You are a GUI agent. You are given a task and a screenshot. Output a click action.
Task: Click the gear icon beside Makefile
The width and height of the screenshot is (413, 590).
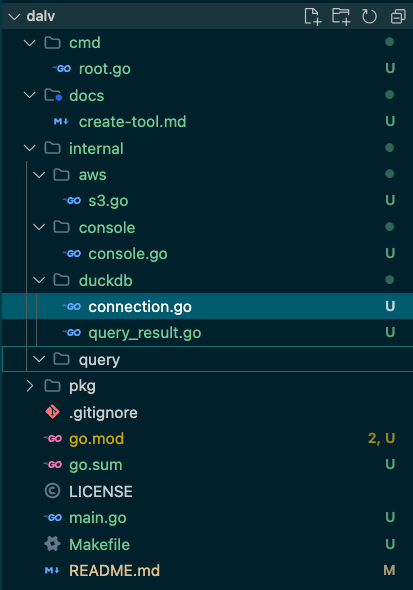click(x=52, y=544)
